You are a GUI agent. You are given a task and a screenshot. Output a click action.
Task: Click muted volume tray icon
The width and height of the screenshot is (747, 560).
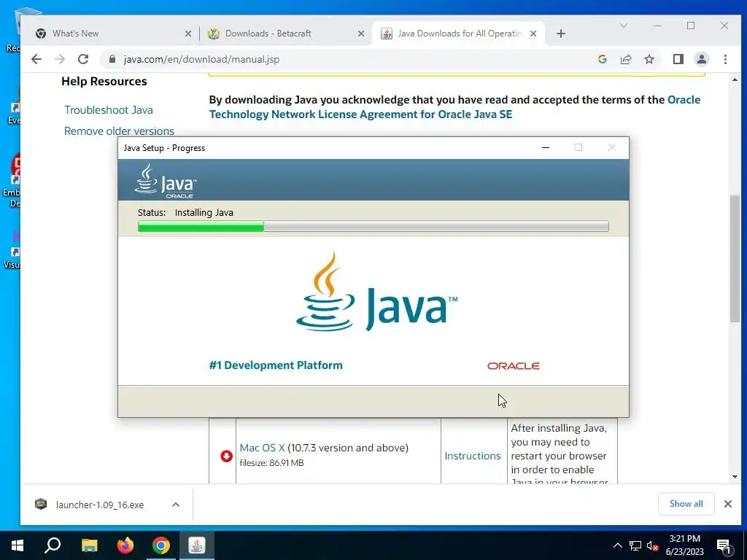point(653,545)
